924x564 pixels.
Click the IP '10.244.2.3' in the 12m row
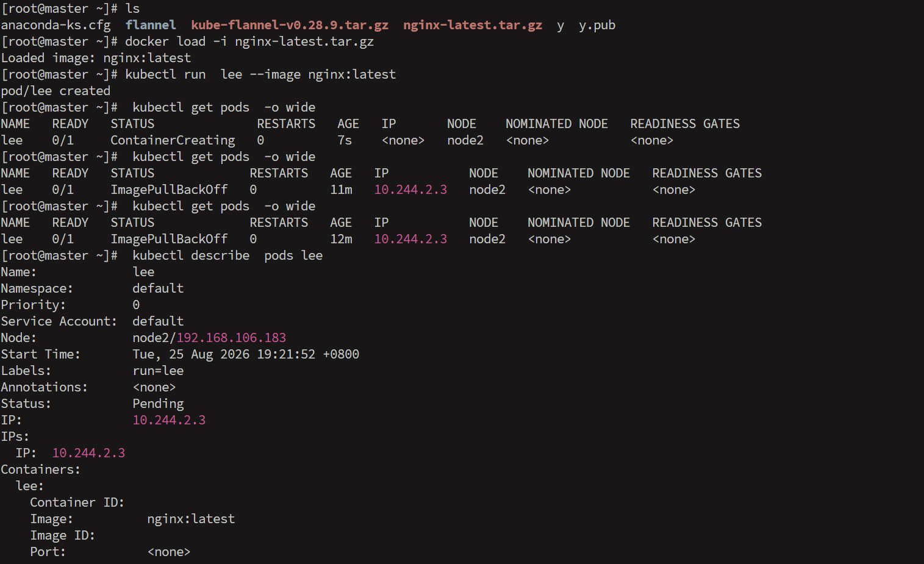(x=410, y=239)
